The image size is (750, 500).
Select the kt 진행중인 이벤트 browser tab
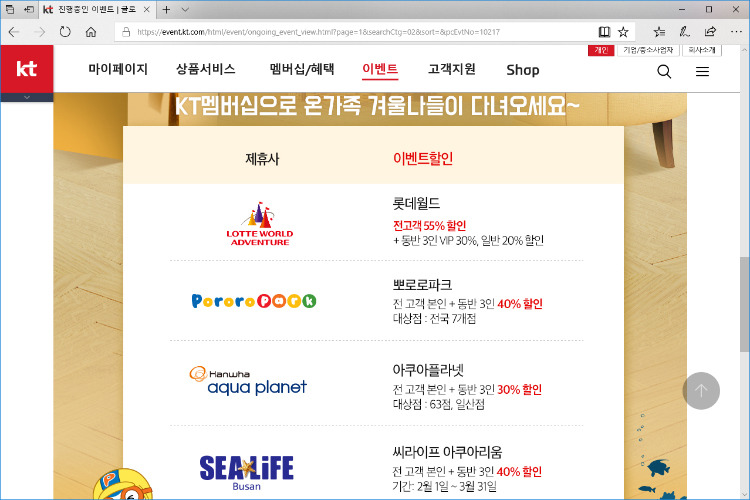click(97, 9)
